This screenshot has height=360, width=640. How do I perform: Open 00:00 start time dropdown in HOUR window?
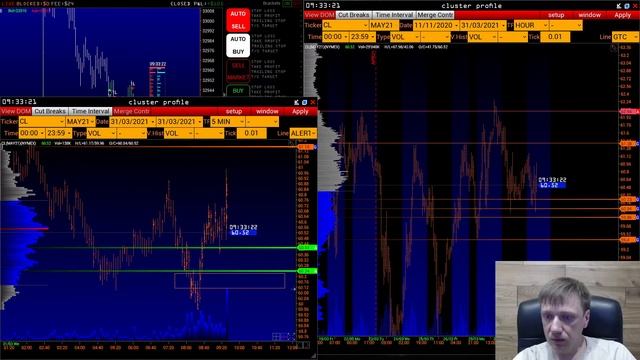tap(336, 37)
